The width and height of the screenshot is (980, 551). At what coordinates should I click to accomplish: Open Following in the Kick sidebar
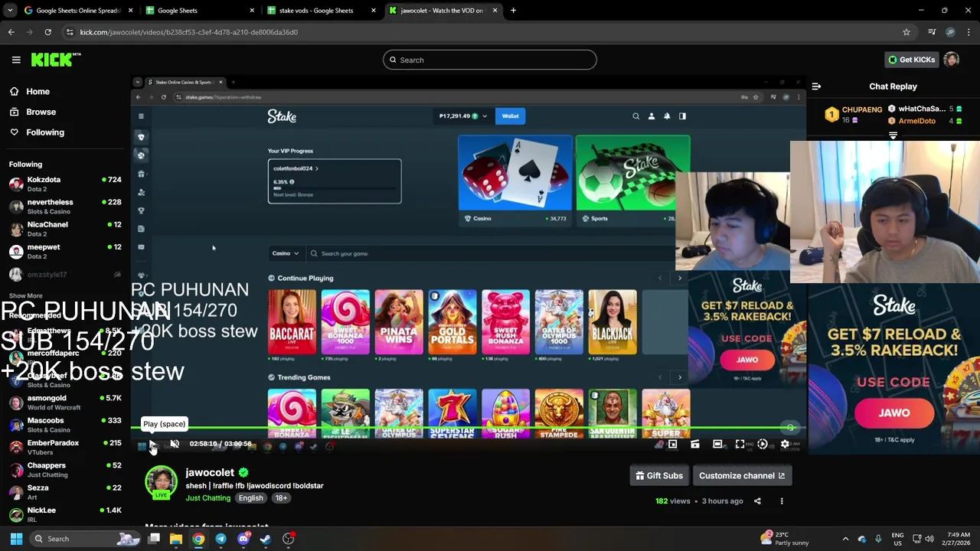click(65, 132)
